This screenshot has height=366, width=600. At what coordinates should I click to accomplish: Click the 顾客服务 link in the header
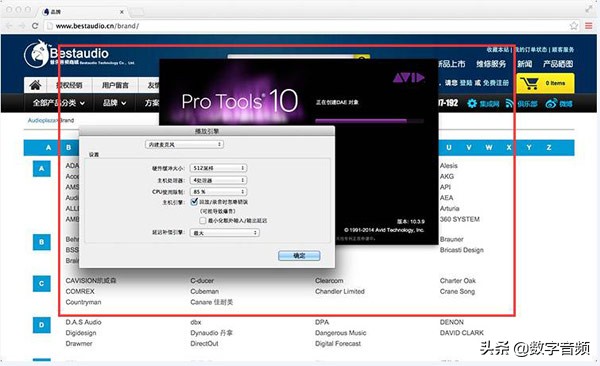click(x=563, y=49)
